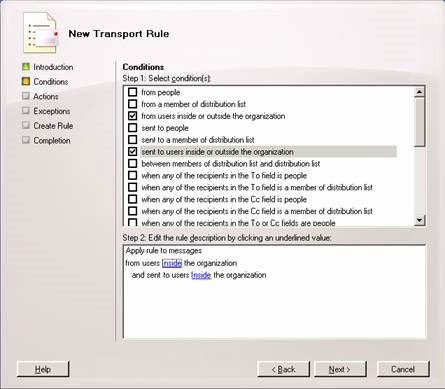Screen dimensions: 445x389
Task: Check the 'from people' checkbox
Action: click(133, 92)
